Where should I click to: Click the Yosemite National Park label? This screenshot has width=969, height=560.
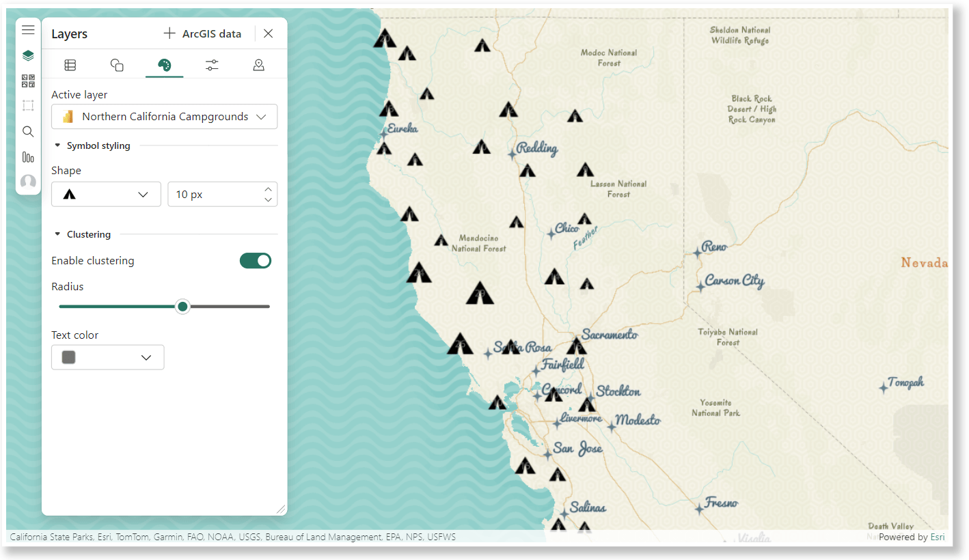715,408
